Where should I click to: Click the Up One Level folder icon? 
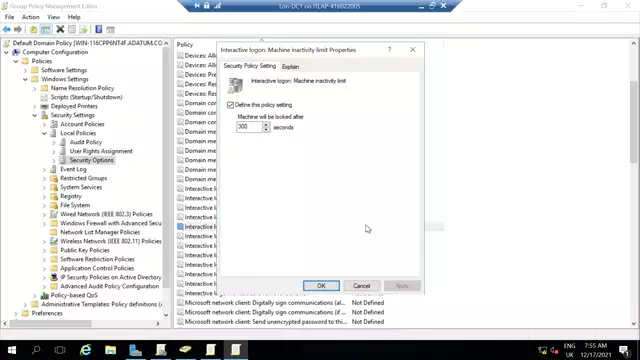(x=33, y=29)
